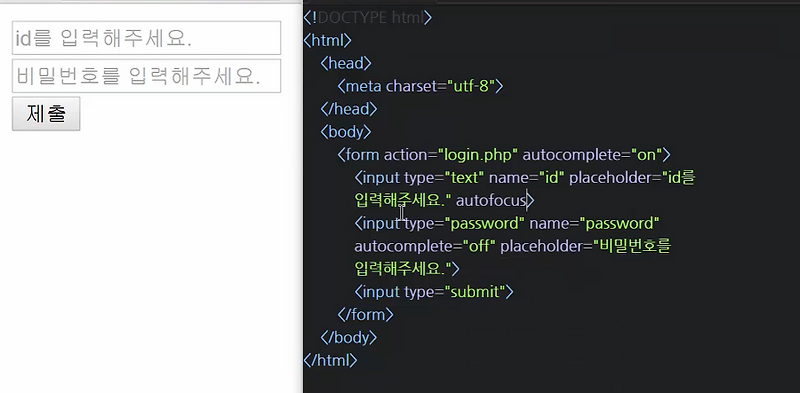The height and width of the screenshot is (393, 800).
Task: Click the type="submit" input line
Action: [x=434, y=292]
